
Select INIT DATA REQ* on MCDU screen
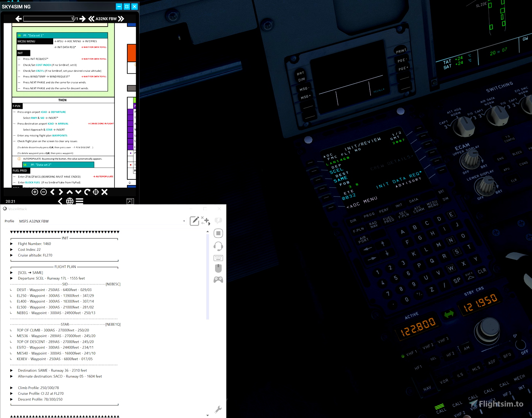pos(398,180)
